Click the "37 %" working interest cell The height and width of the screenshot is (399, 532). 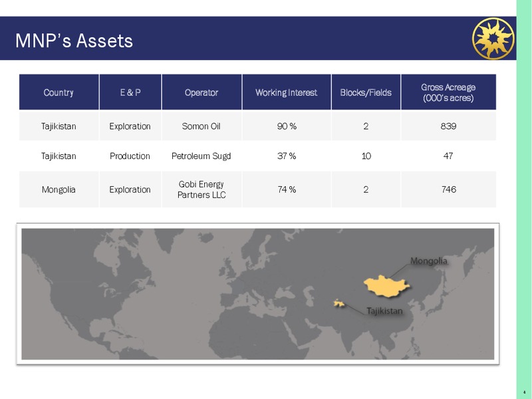pyautogui.click(x=287, y=156)
